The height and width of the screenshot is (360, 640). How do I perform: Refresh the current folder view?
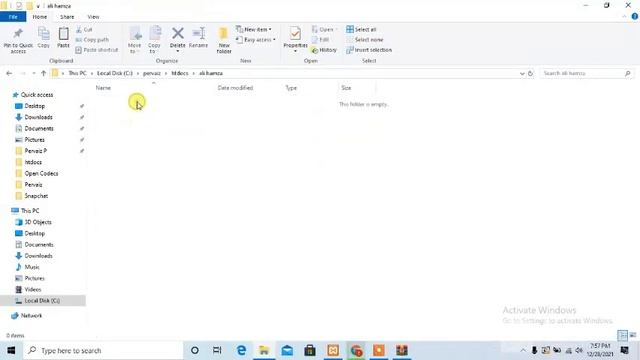click(530, 73)
